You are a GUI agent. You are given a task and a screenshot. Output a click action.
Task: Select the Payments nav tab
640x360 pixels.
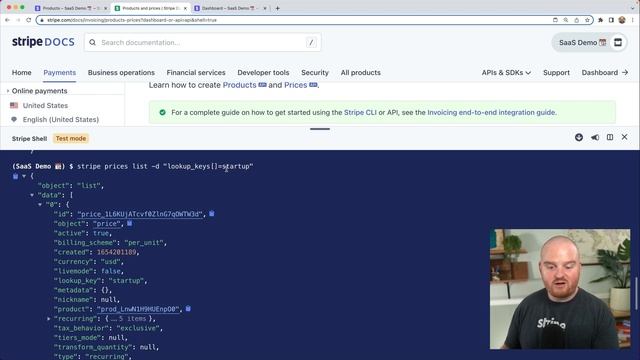(60, 73)
